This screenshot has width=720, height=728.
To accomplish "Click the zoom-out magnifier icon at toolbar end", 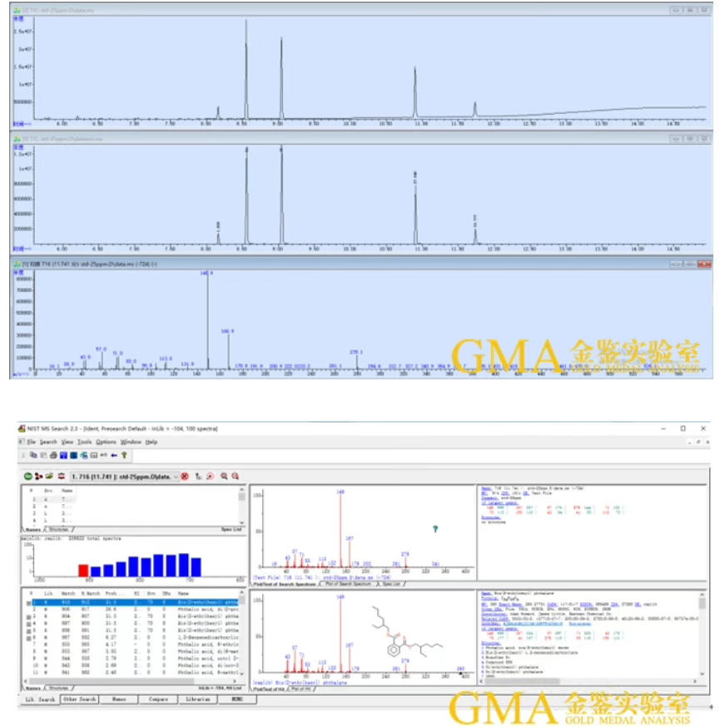I will click(236, 476).
